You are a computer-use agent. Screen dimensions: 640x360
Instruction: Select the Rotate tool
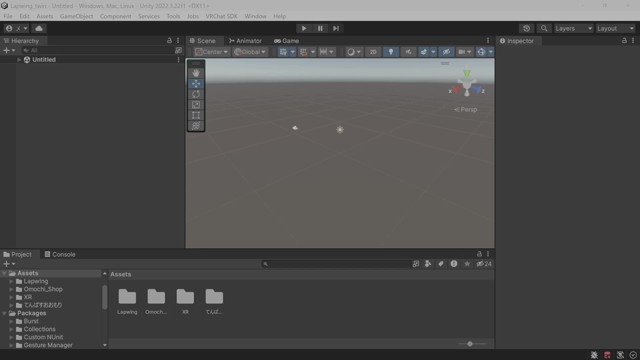[x=196, y=94]
